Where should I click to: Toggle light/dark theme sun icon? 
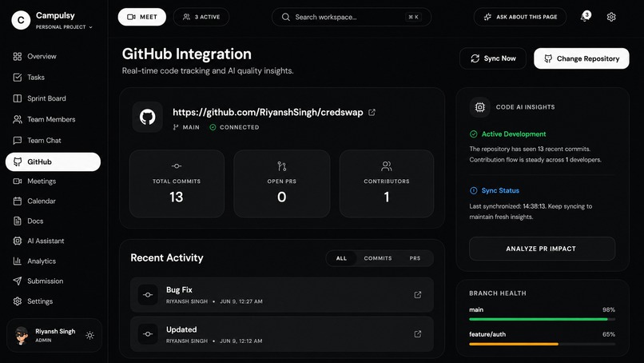click(x=90, y=336)
